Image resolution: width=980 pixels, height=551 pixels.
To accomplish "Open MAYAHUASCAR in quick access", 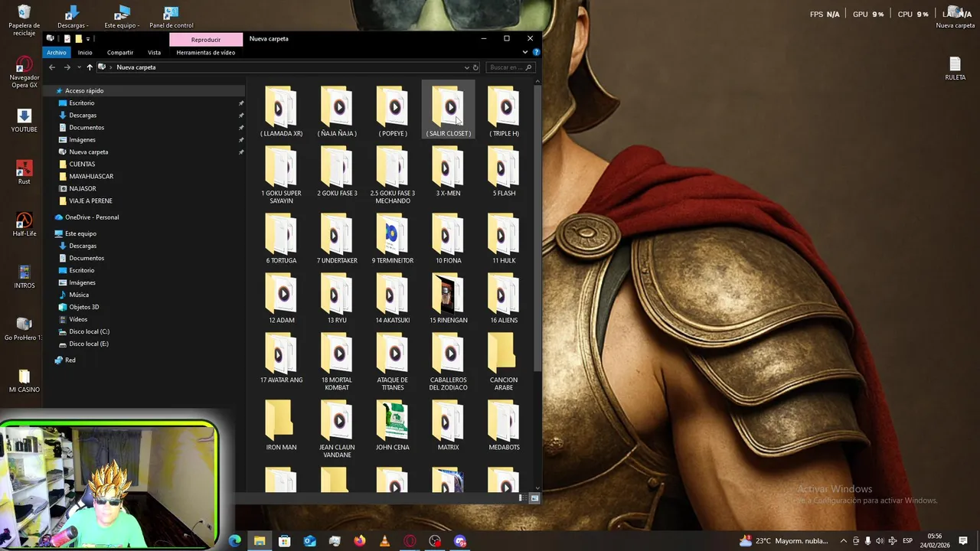I will (91, 176).
